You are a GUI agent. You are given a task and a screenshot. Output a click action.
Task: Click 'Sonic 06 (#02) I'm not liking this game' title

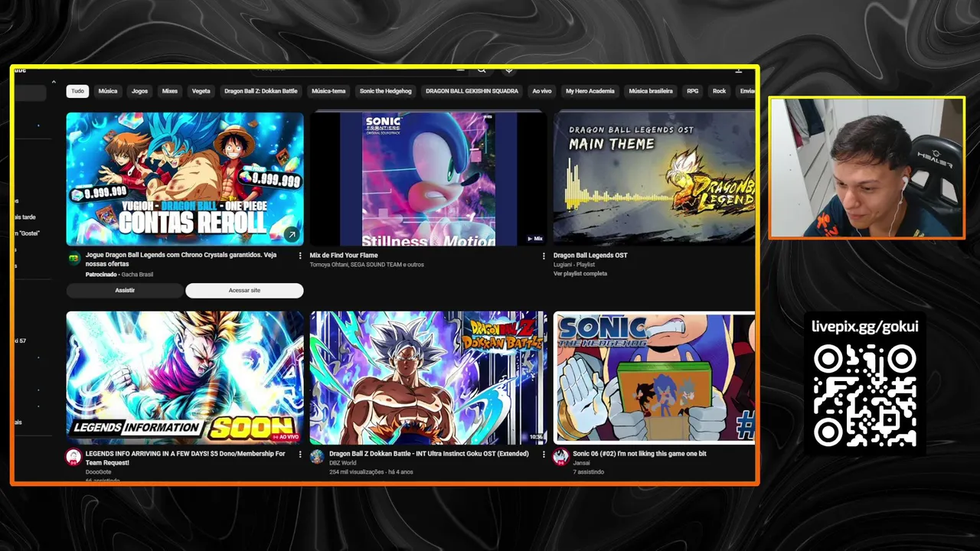pyautogui.click(x=639, y=454)
